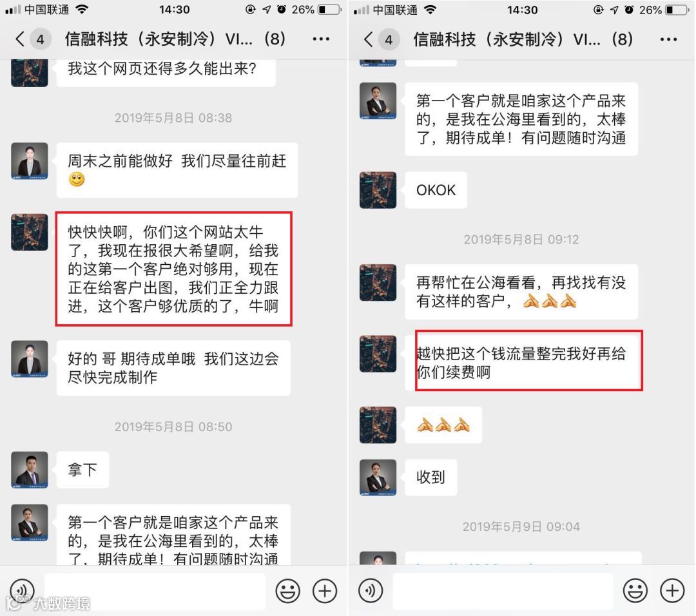The image size is (696, 616).
Task: Open emoji picker in right chat
Action: [x=635, y=591]
